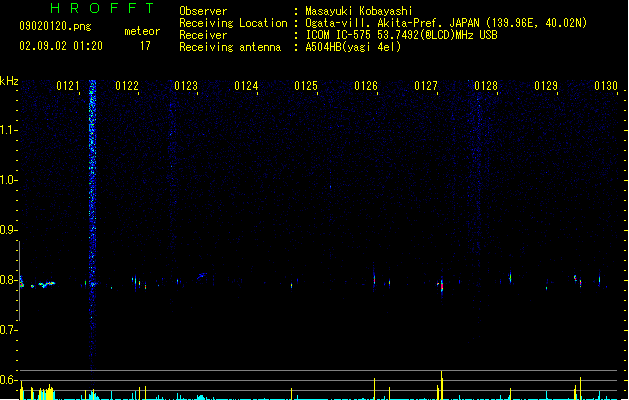Click the kHz axis unit label
Viewport: 629px width, 400px height.
[9, 81]
